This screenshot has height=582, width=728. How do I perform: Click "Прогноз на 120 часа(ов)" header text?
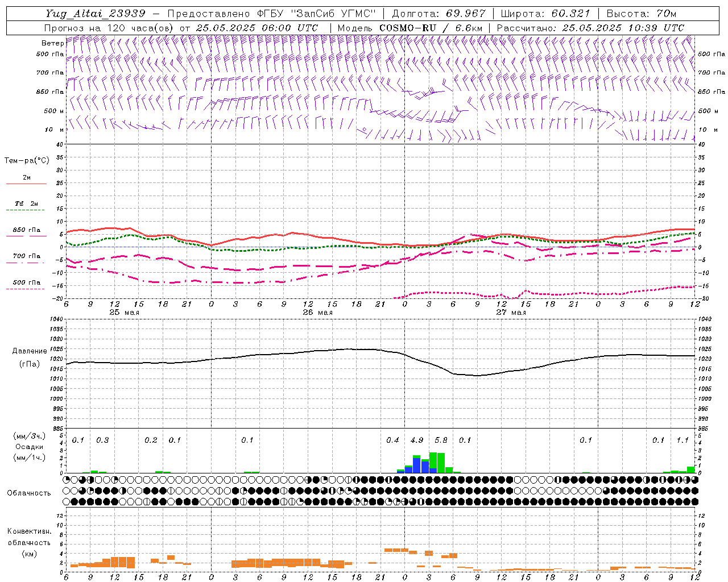point(109,28)
